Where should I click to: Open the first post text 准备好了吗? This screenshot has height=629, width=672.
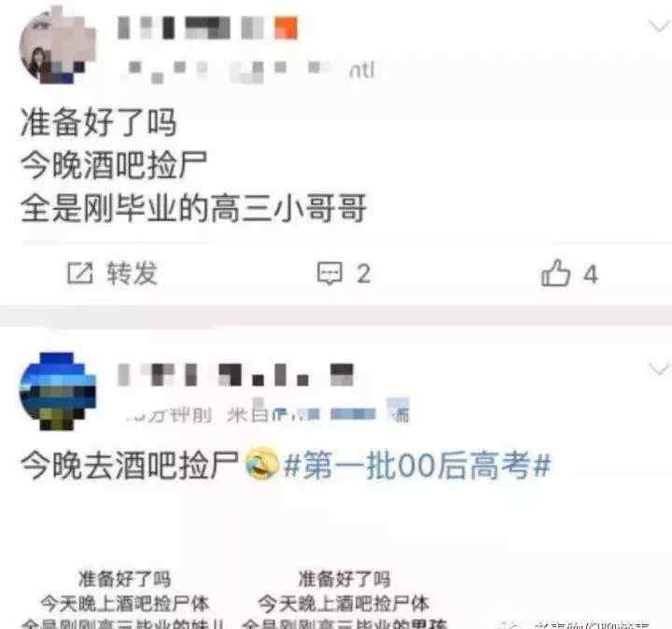tap(99, 122)
